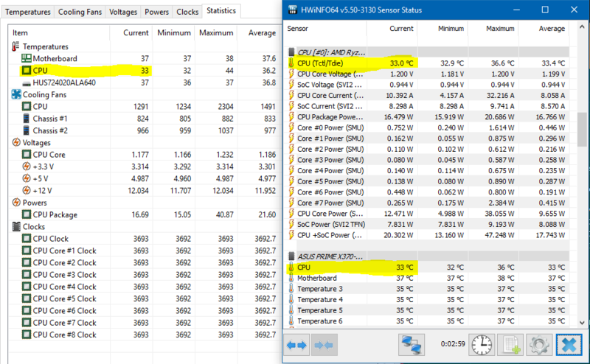Switch to the Temperatures tab
Viewport: 590px width, 364px height.
27,13
